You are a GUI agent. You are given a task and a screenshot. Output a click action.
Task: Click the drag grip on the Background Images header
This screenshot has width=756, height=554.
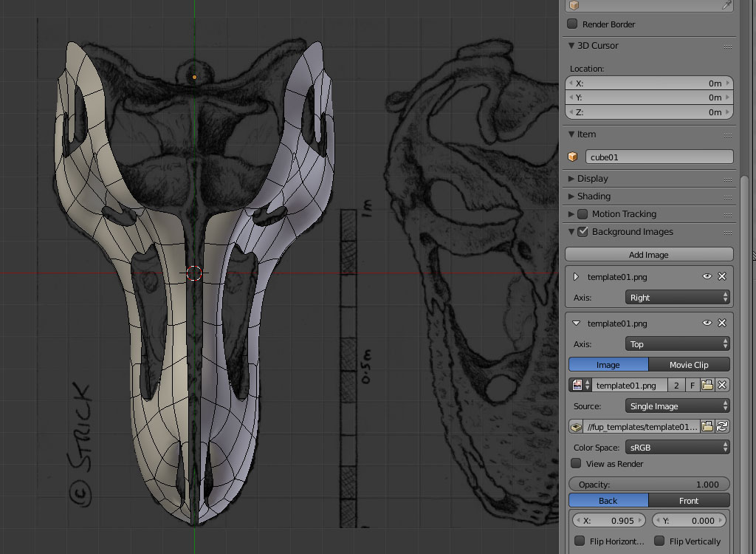pyautogui.click(x=728, y=233)
